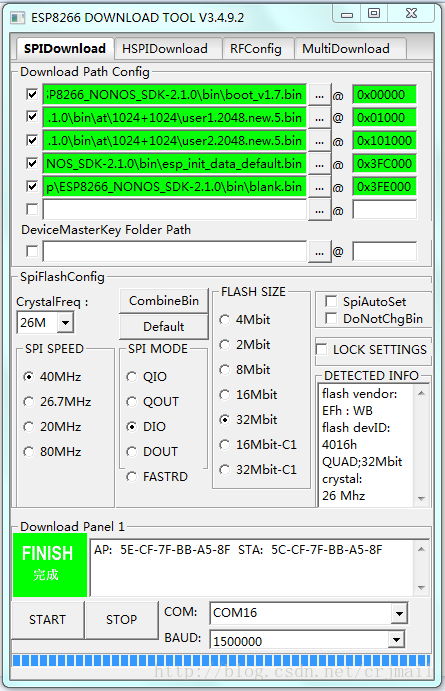Image resolution: width=445 pixels, height=691 pixels.
Task: Toggle the user1.2048.new.5.bin checkbox
Action: coord(32,117)
